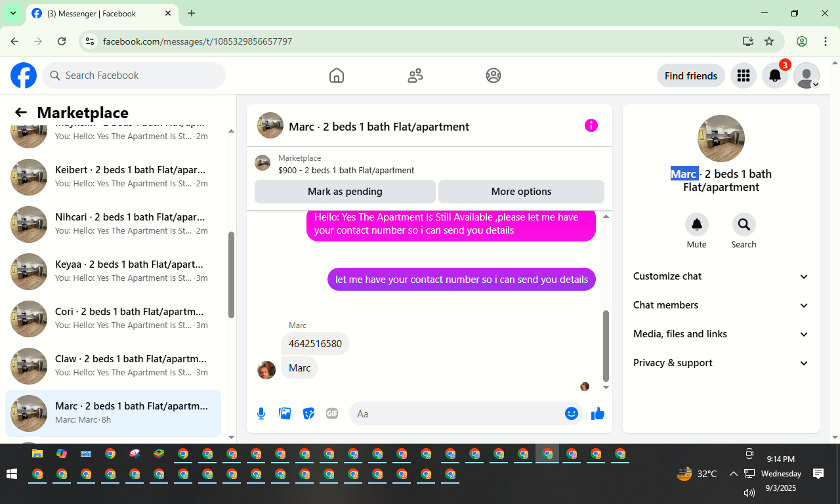
Task: Open the notifications bell with badge 3
Action: click(775, 75)
